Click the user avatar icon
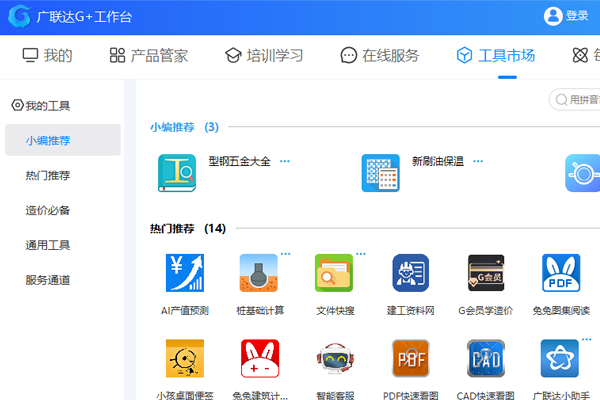 pyautogui.click(x=553, y=16)
